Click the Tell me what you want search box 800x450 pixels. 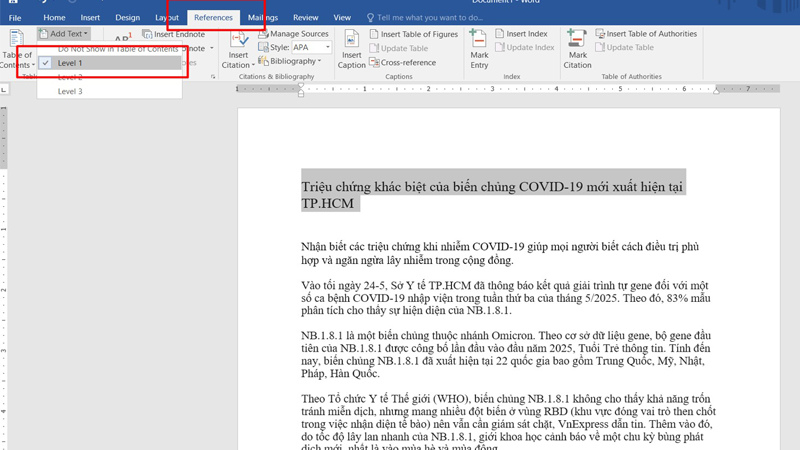[430, 17]
